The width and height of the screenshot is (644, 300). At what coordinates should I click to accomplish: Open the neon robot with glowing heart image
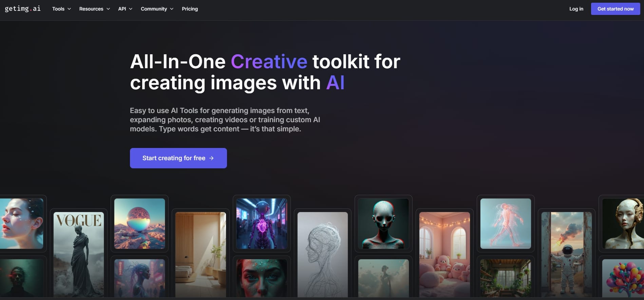[x=262, y=224]
